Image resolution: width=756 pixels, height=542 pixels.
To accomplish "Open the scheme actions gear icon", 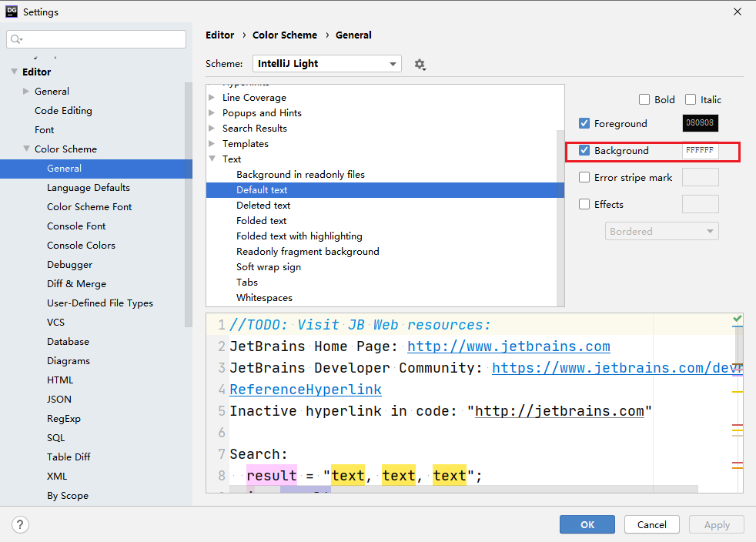I will [x=420, y=64].
